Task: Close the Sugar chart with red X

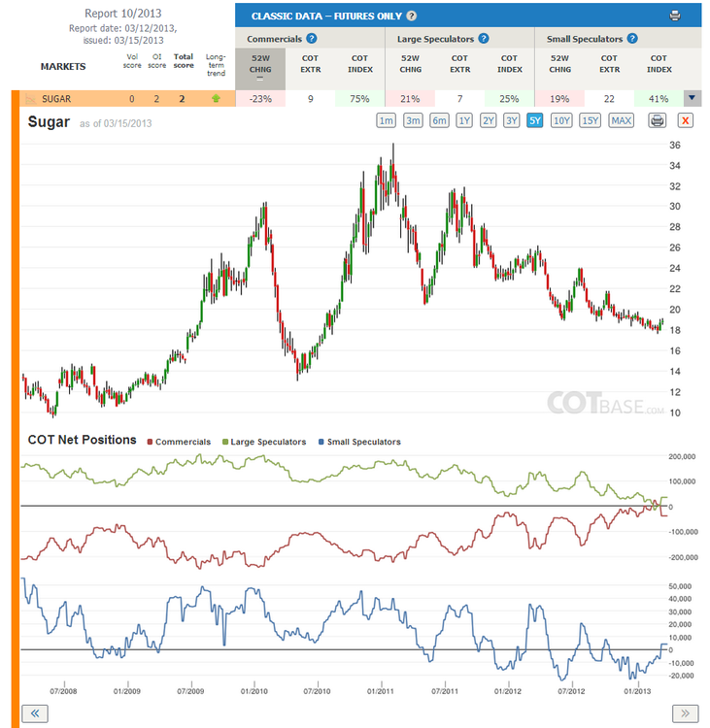Action: click(x=685, y=120)
